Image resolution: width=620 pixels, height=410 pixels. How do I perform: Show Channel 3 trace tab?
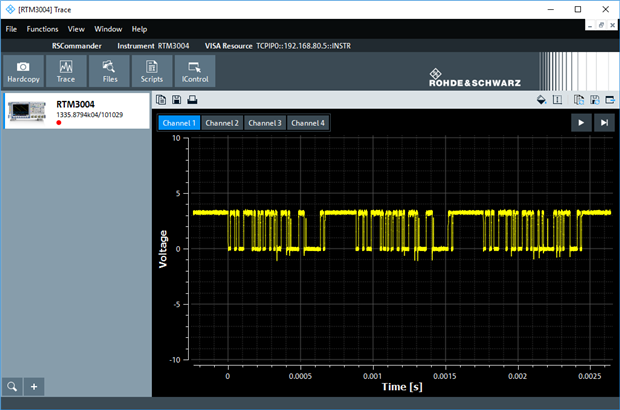265,123
